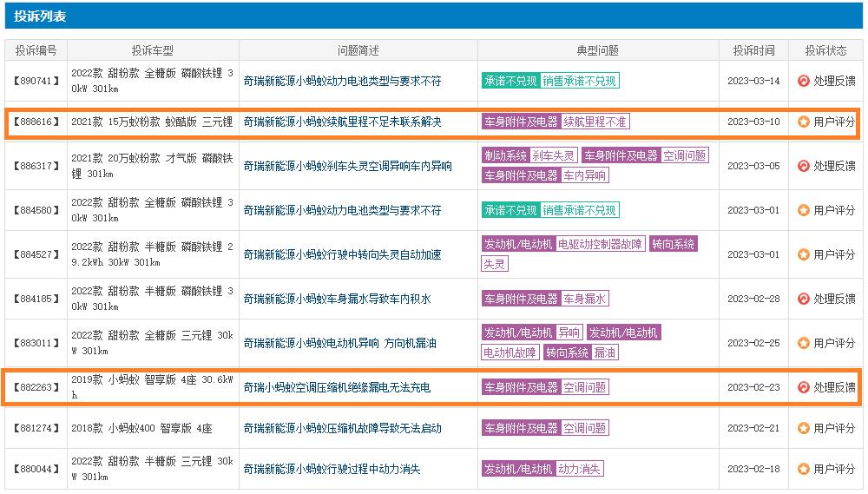
Task: Click the 投诉状态 column header
Action: click(825, 50)
